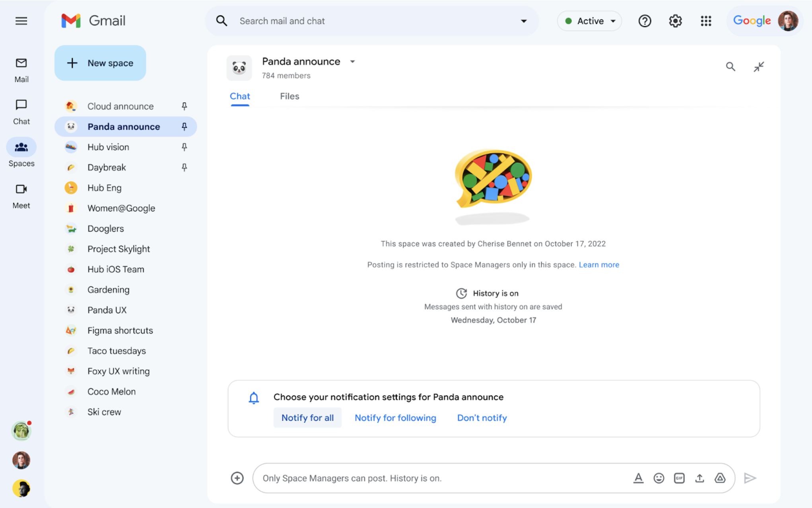Open Panda announce space options arrow

click(352, 62)
